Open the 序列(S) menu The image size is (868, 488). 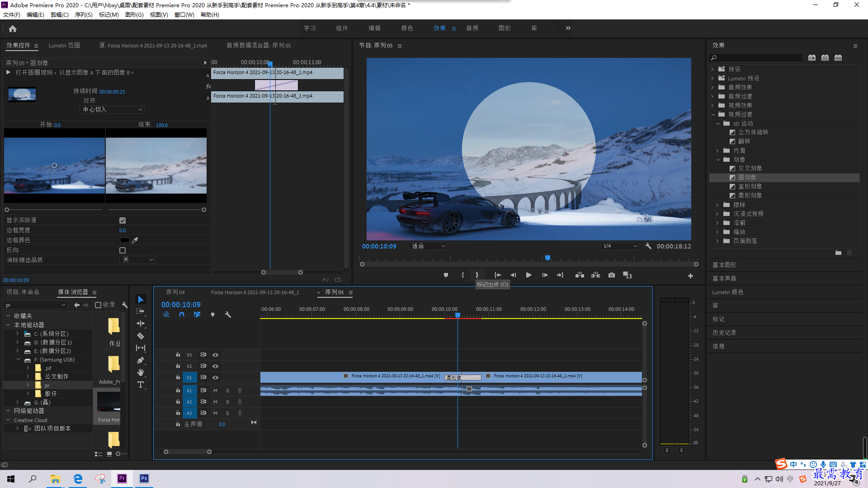(84, 15)
